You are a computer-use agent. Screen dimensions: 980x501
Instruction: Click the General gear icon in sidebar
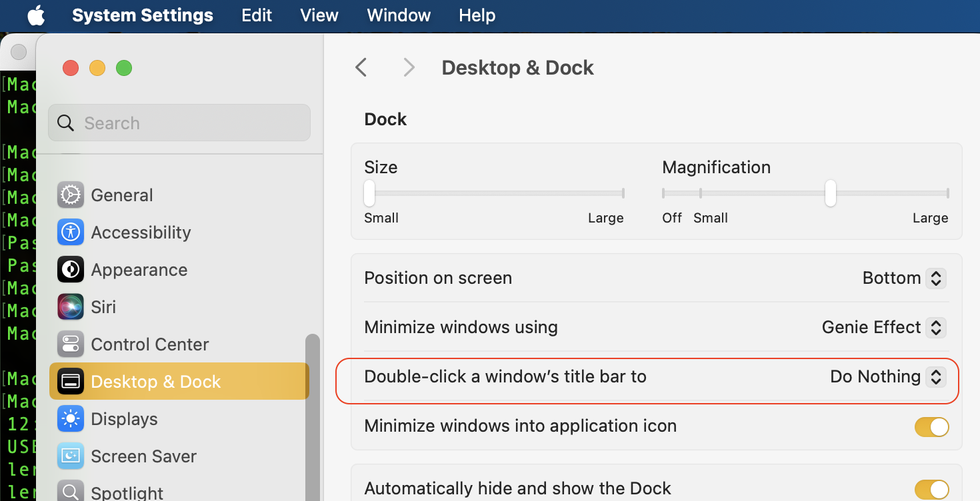[71, 195]
